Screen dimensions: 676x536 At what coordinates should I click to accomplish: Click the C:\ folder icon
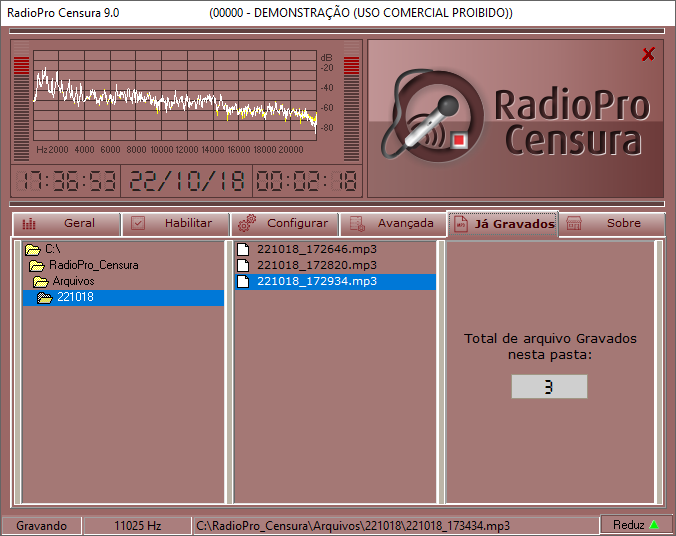(33, 249)
